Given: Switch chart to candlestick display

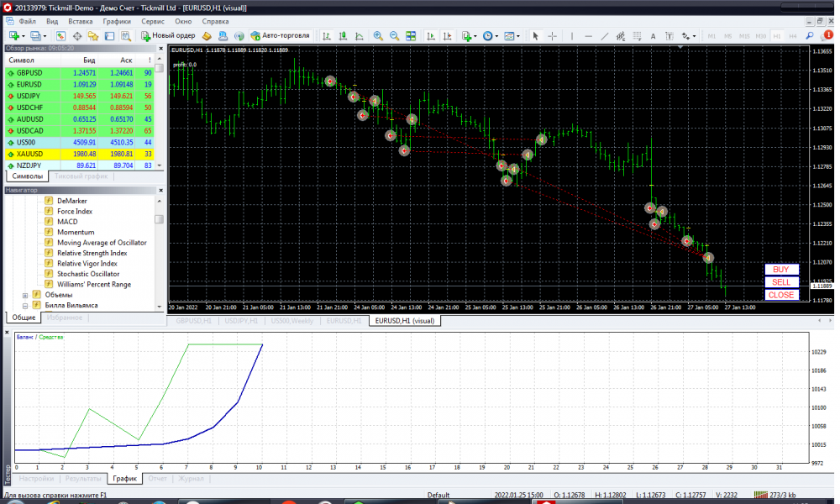Looking at the screenshot, I should [343, 36].
